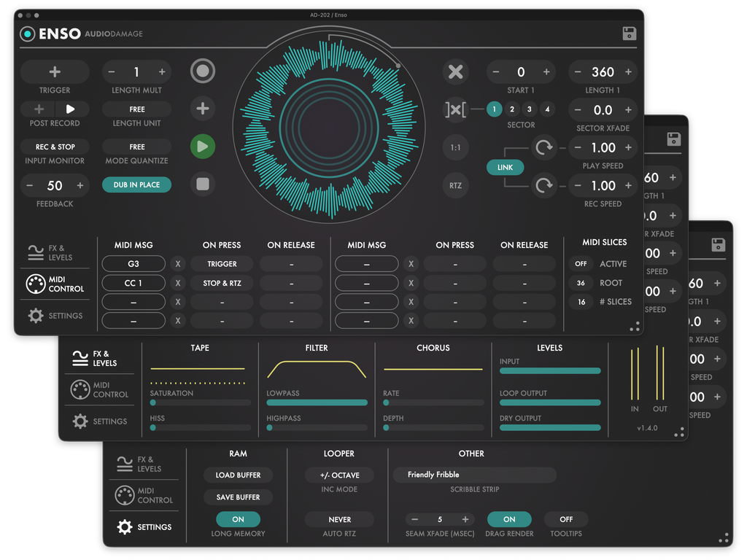The image size is (747, 560).
Task: Toggle the LINK speed button
Action: click(505, 167)
